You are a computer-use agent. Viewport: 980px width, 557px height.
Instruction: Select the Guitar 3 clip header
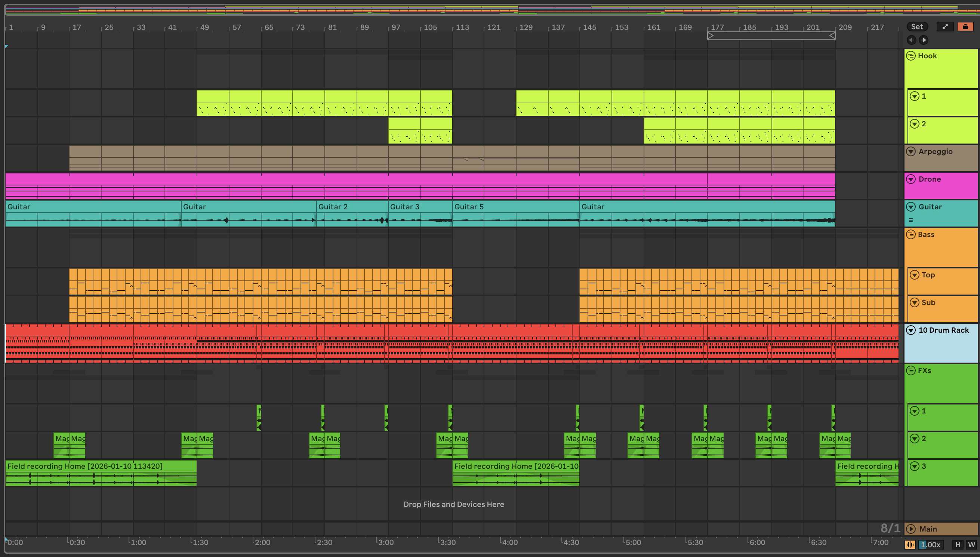click(x=420, y=207)
